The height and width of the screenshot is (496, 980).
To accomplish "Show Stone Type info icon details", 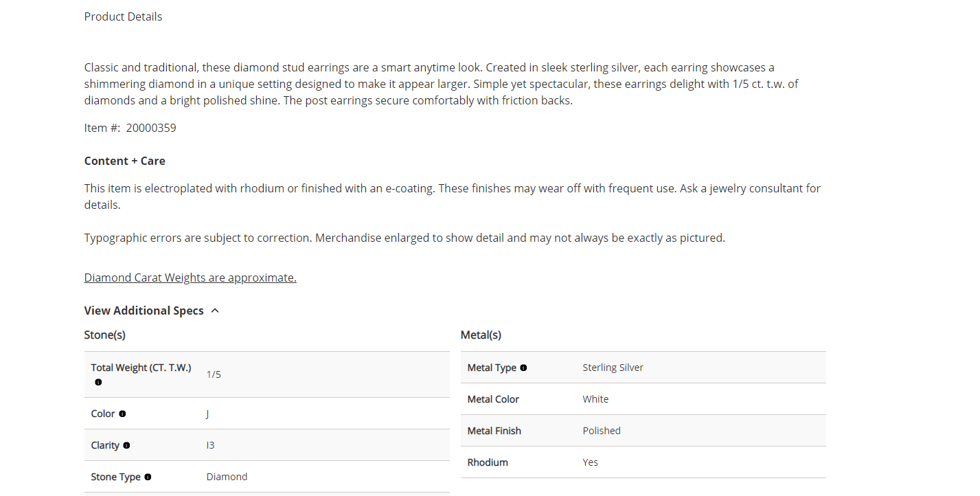I will (148, 477).
